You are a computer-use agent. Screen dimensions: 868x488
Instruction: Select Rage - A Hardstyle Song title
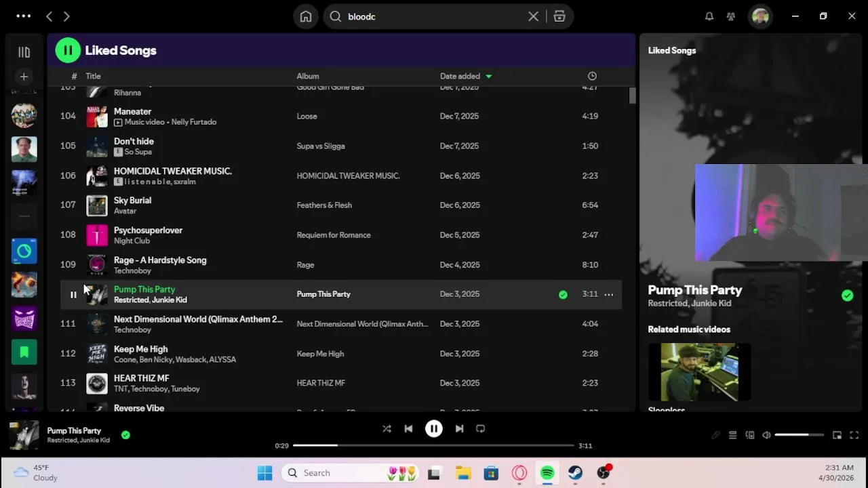click(x=160, y=260)
